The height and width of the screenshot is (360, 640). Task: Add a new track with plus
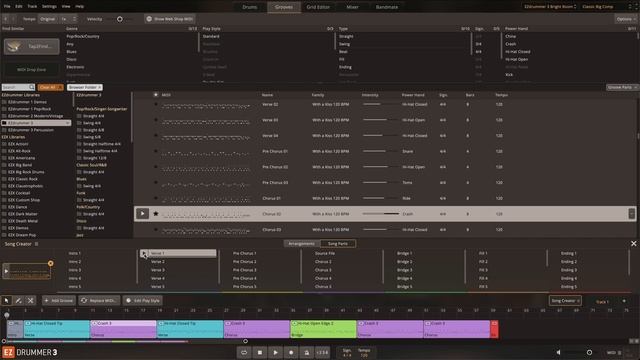coord(624,301)
